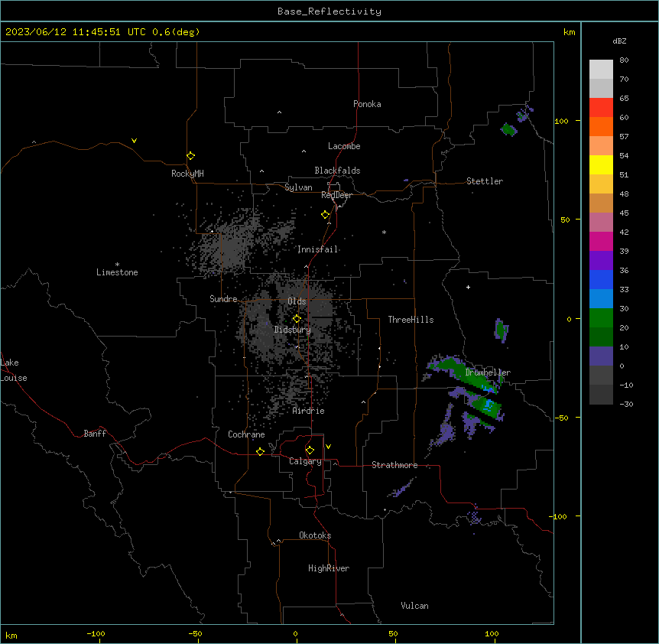
Task: Click the Okotoks label
Action: pyautogui.click(x=315, y=535)
